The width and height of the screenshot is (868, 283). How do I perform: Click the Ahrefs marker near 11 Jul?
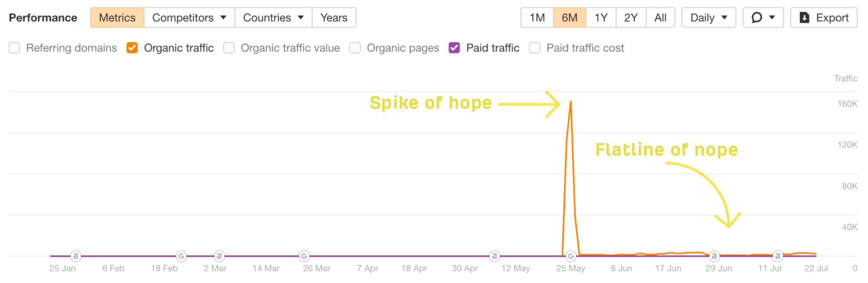778,256
